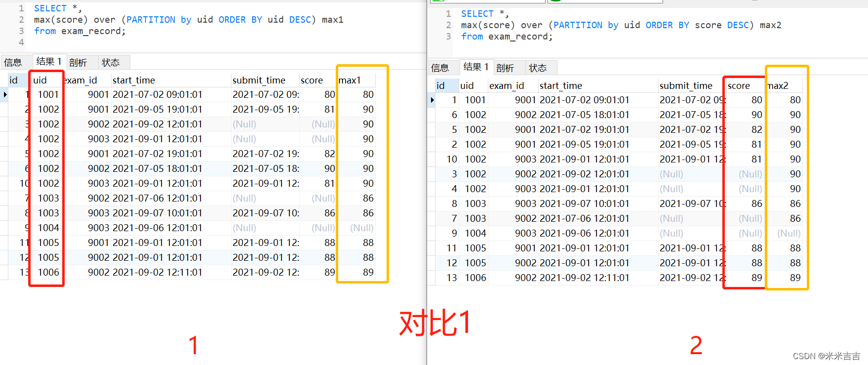Viewport: 868px width, 365px height.
Task: Click the start_time column header in right grid
Action: click(x=598, y=85)
